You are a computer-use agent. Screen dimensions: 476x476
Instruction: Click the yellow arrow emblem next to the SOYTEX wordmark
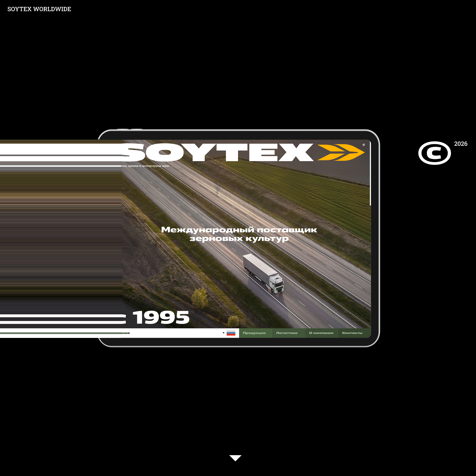[341, 152]
